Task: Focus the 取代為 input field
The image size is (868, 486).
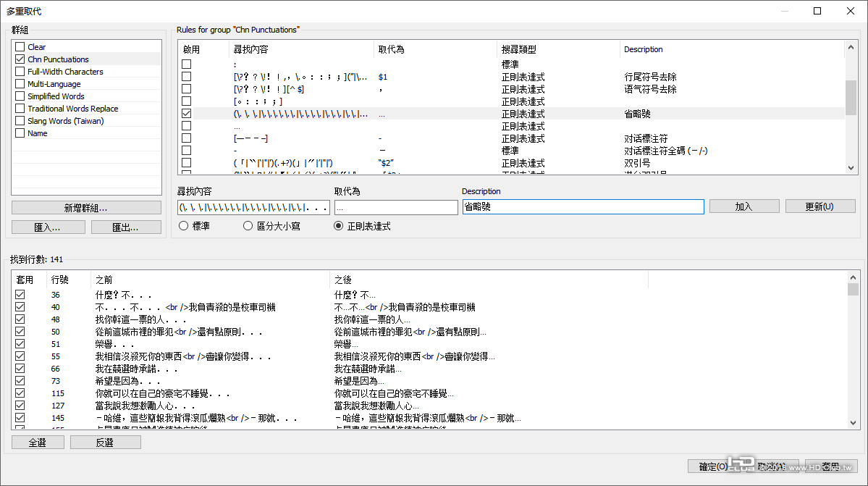Action: (396, 208)
